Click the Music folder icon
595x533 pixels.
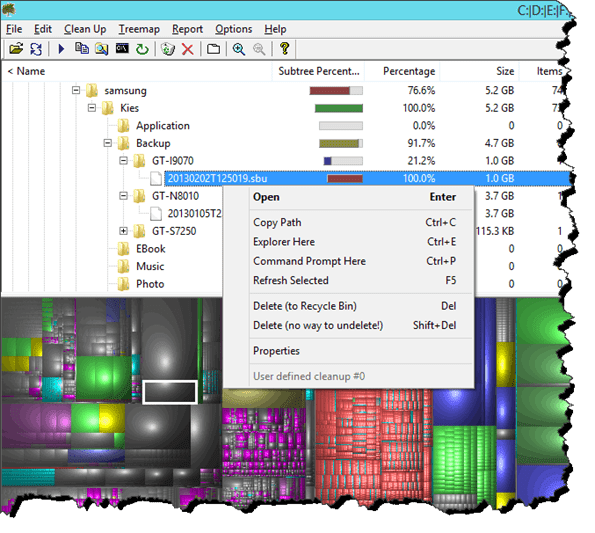tap(123, 266)
